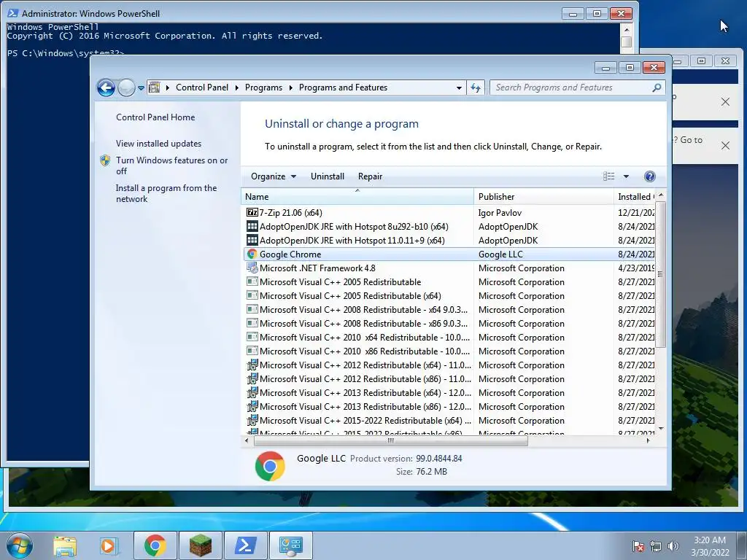The width and height of the screenshot is (747, 560).
Task: Select Microsoft Visual C++ 2010 x86 Redistributable row
Action: [x=449, y=351]
